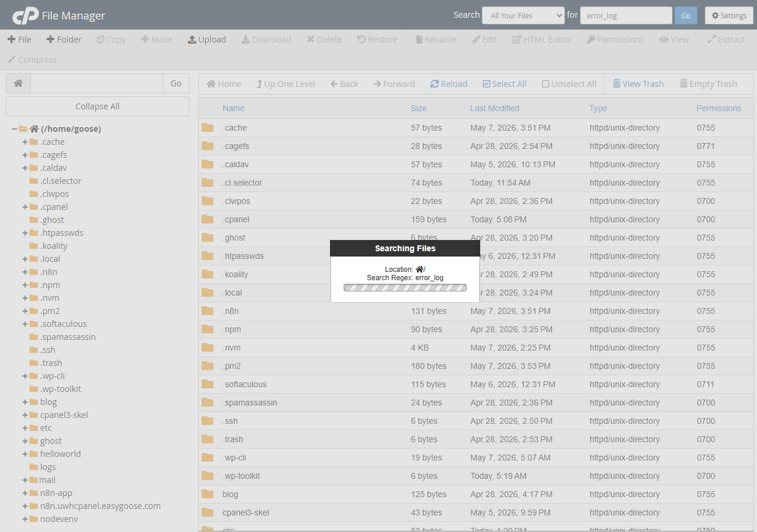
Task: Go to Home in the navigation bar
Action: coord(224,84)
